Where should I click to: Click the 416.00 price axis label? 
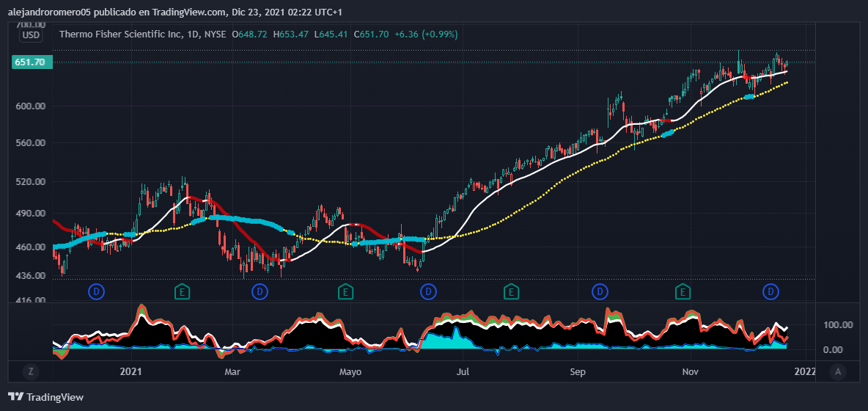pos(32,299)
